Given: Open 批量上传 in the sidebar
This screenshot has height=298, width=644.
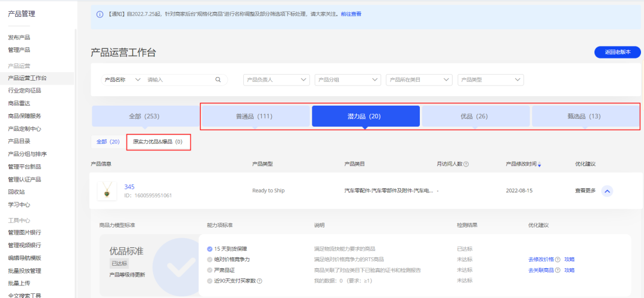Looking at the screenshot, I should 19,283.
